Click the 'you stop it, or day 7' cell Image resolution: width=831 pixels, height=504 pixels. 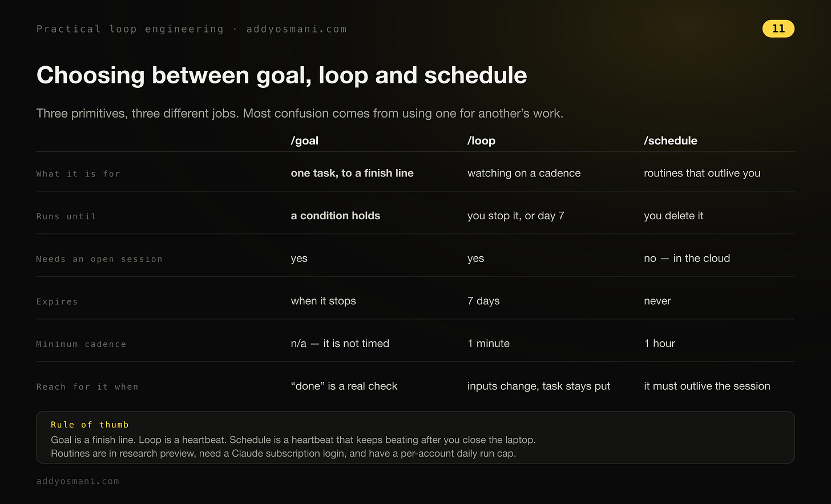pyautogui.click(x=516, y=216)
